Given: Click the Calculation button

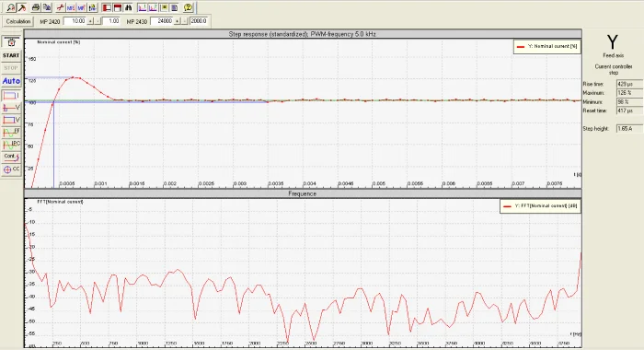Looking at the screenshot, I should tap(18, 21).
